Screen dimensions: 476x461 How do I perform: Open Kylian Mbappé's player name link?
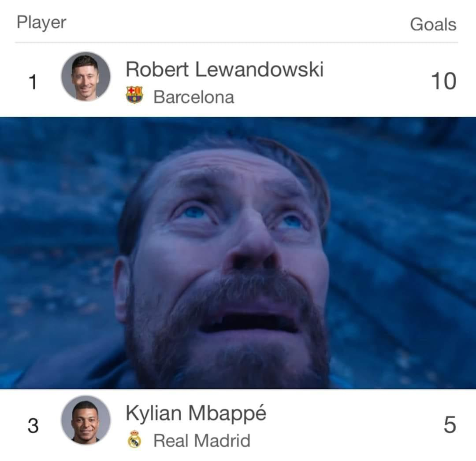click(196, 413)
